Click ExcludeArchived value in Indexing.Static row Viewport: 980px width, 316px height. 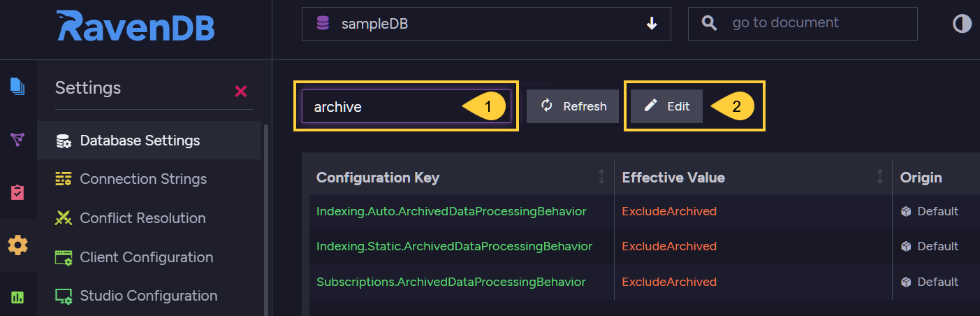(x=669, y=246)
